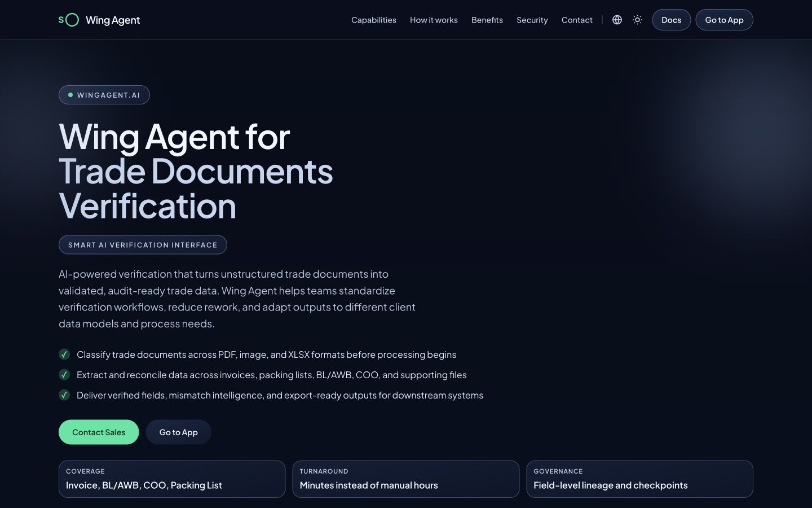Open the Capabilities nav item

point(374,20)
